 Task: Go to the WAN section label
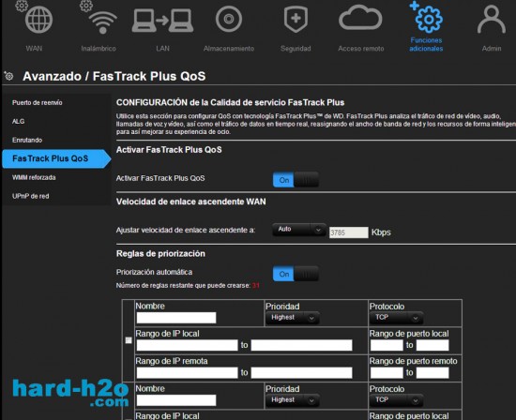coord(34,49)
